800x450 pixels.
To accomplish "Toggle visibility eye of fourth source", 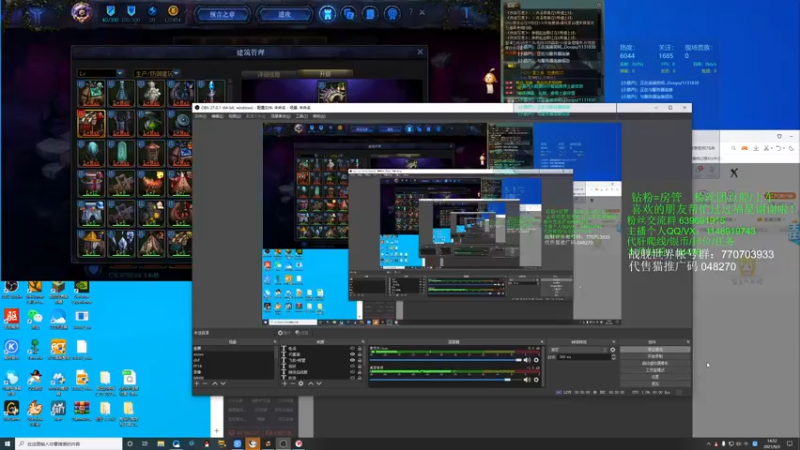I will [352, 366].
